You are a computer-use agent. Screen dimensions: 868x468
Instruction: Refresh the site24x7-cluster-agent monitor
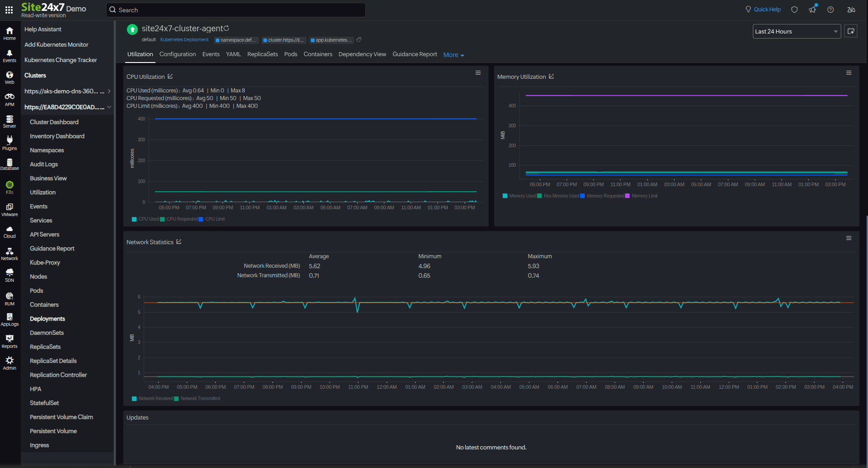click(x=226, y=29)
